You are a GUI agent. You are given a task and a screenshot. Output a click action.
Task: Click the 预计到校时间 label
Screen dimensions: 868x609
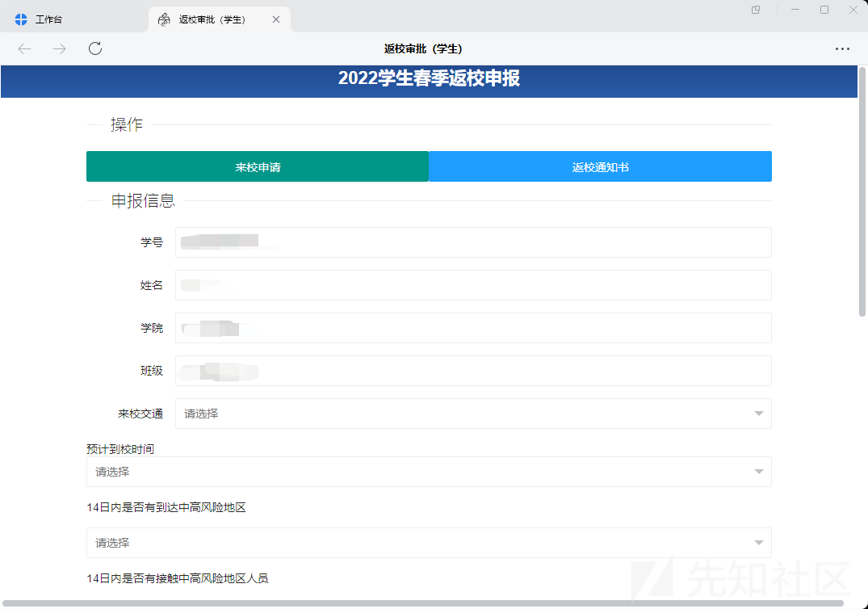pyautogui.click(x=120, y=449)
